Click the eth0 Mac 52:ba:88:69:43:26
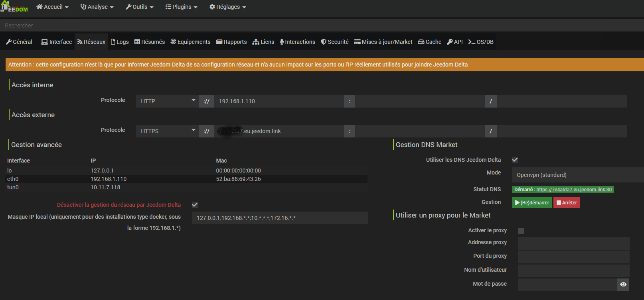 coord(238,179)
